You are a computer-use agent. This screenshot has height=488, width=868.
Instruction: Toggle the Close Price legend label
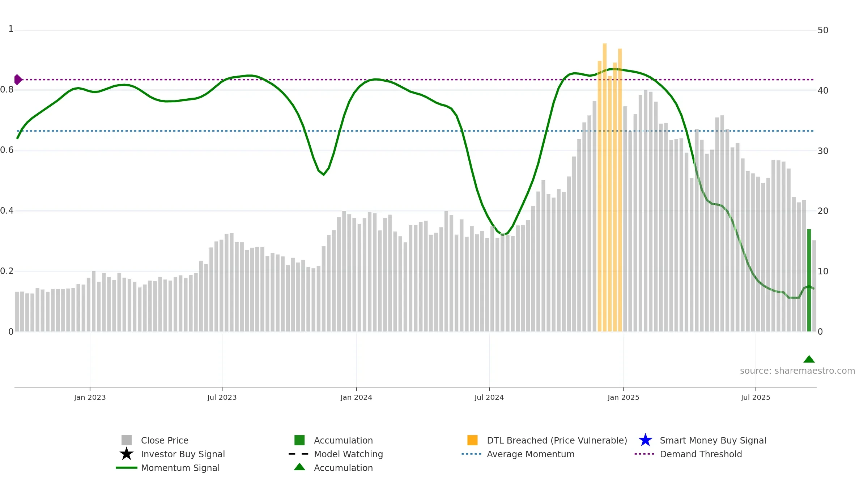click(165, 440)
